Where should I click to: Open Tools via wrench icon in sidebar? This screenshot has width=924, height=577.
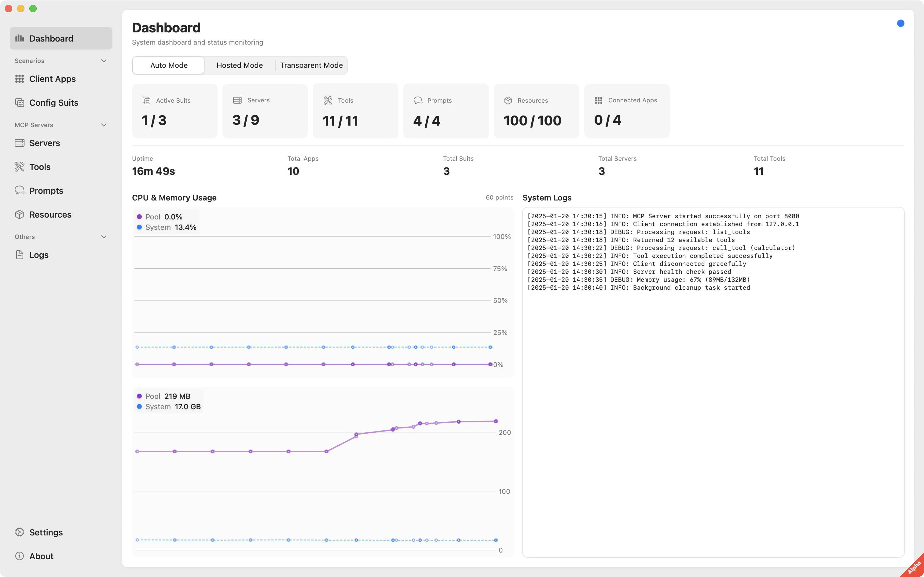click(x=20, y=167)
